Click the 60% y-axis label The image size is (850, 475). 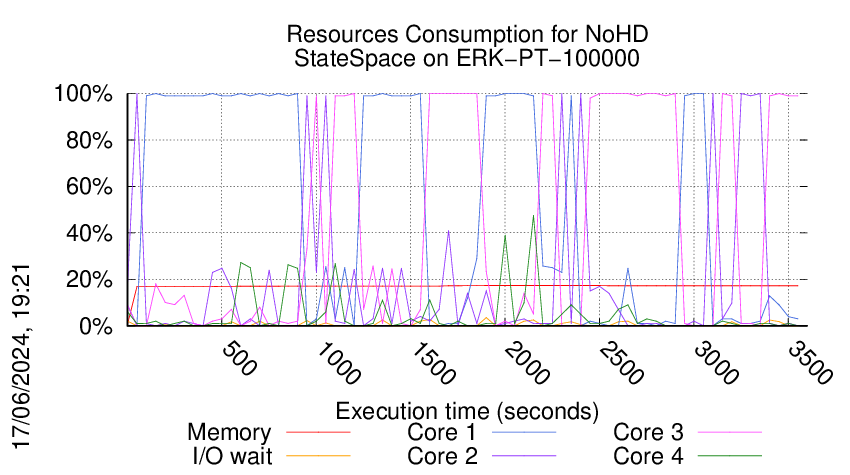(x=89, y=187)
